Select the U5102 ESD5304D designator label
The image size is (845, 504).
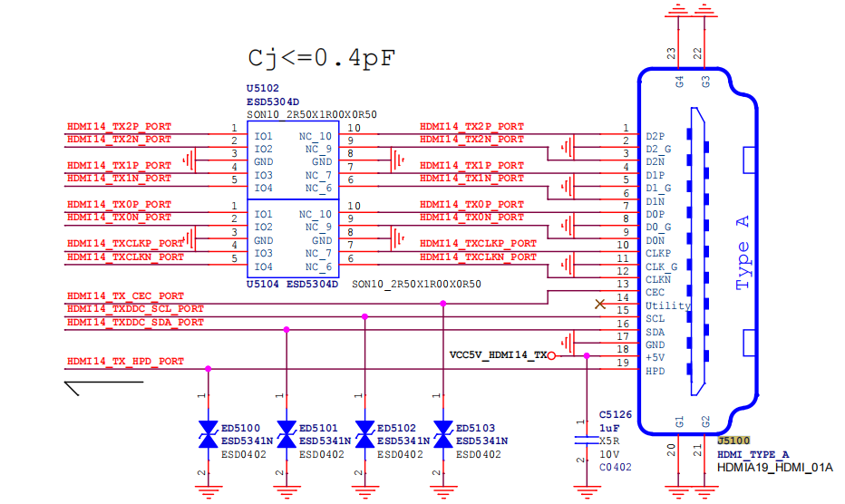tap(273, 95)
